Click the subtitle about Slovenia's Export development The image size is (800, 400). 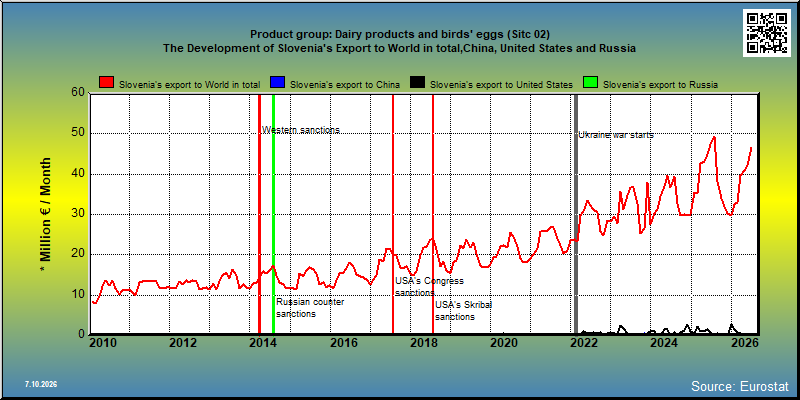[400, 48]
